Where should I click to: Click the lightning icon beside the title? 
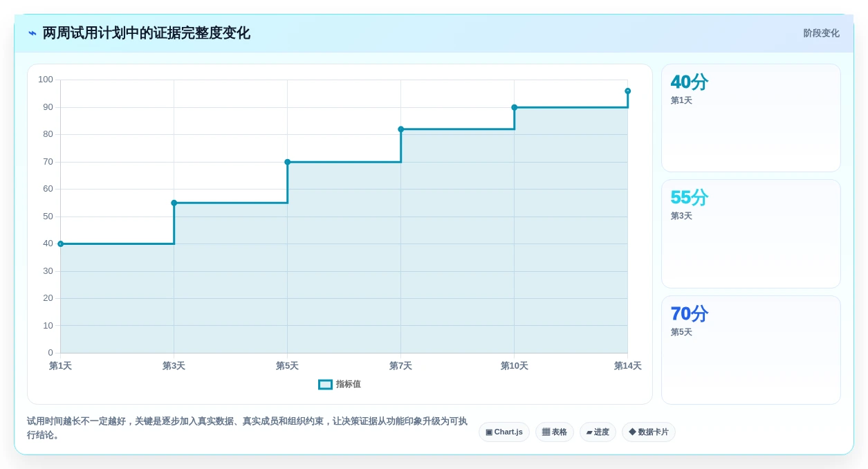[33, 33]
